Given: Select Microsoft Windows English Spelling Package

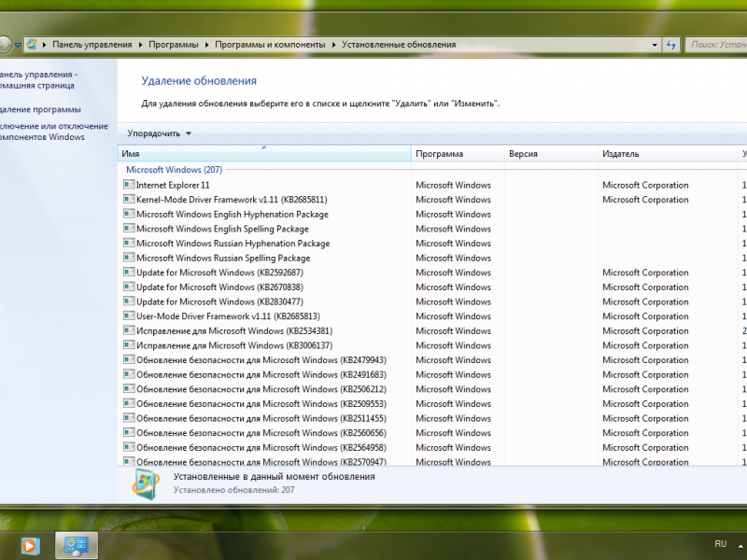Looking at the screenshot, I should coord(222,229).
